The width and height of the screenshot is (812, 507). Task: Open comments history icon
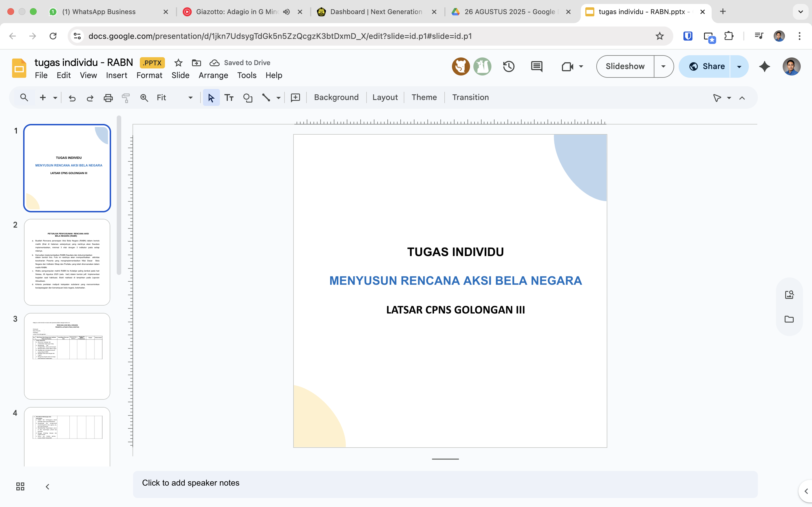[537, 66]
